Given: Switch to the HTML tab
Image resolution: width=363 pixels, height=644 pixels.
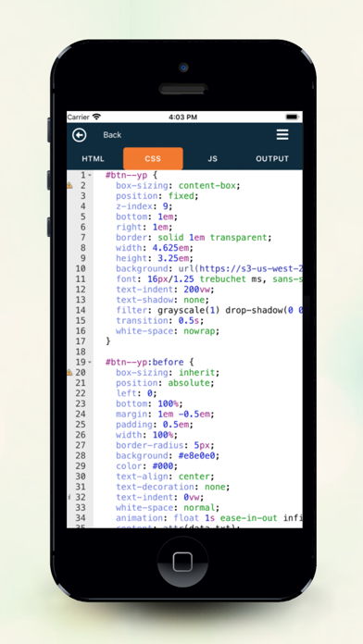Looking at the screenshot, I should [x=93, y=158].
